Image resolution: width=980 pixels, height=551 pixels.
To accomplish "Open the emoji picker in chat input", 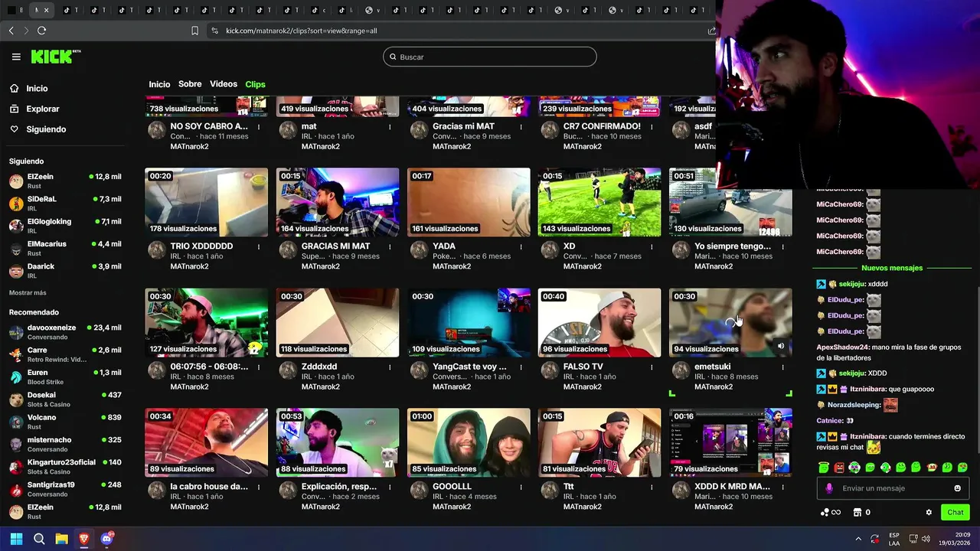I will (957, 488).
